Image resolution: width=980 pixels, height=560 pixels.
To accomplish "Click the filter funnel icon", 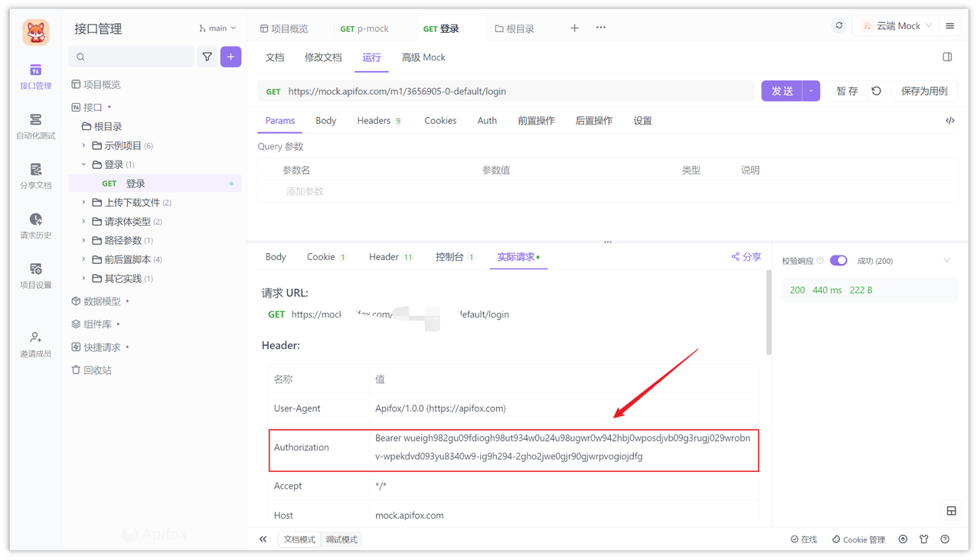I will [x=207, y=57].
